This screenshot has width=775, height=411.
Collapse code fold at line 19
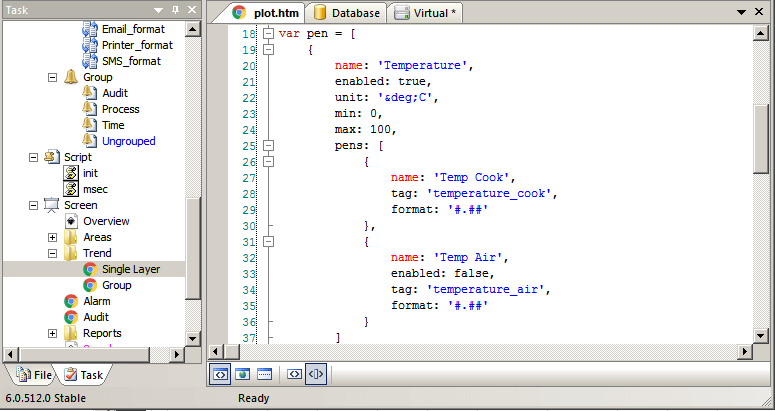point(268,49)
